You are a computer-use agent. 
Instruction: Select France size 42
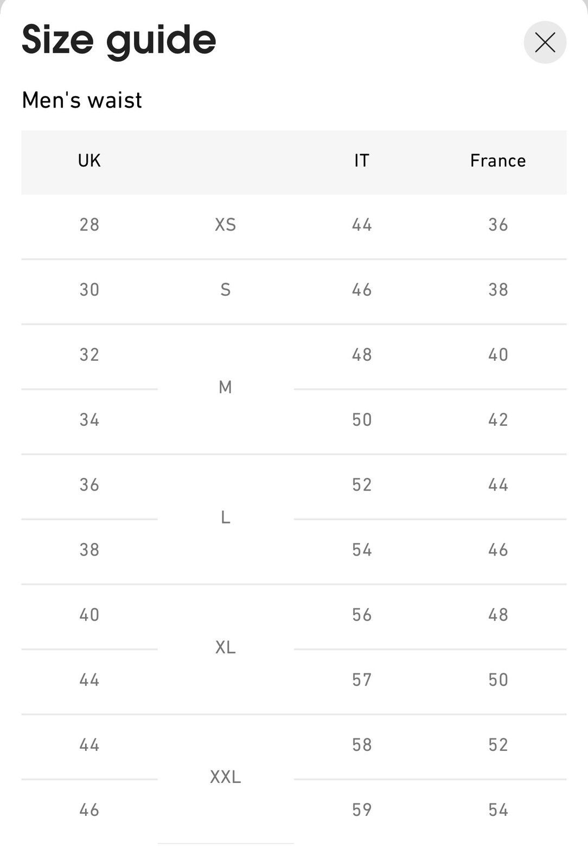[x=498, y=420]
